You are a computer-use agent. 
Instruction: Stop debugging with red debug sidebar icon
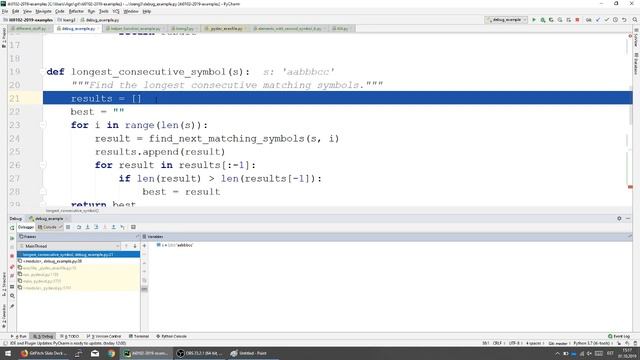pyautogui.click(x=12, y=256)
